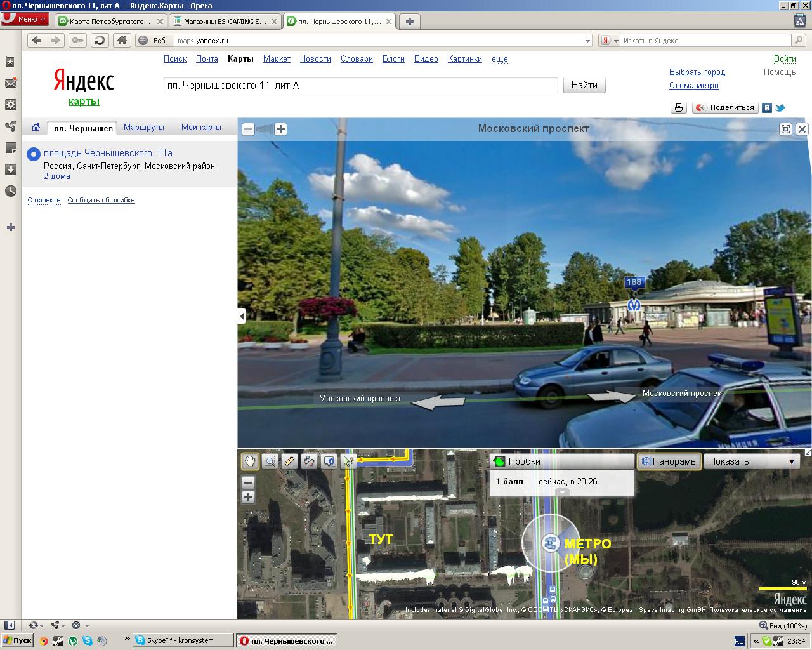
Task: Switch to Карта Петербургского browser tab
Action: coord(111,22)
